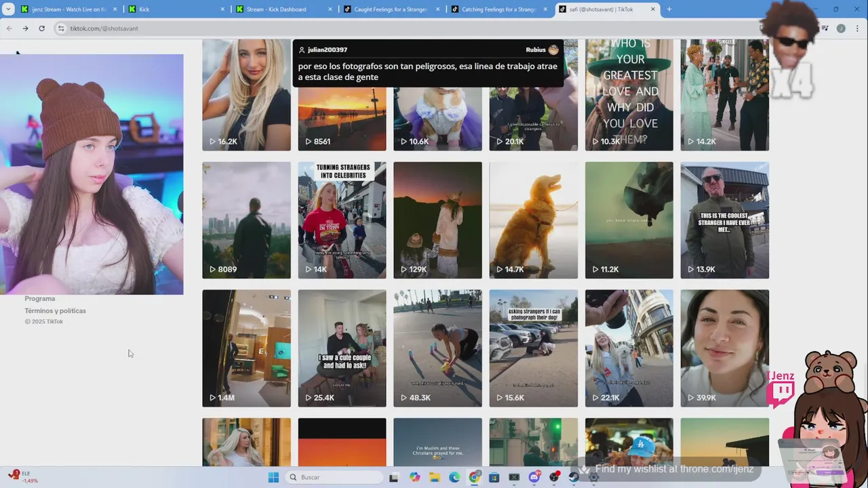
Task: Open Steam from the taskbar
Action: pyautogui.click(x=574, y=477)
